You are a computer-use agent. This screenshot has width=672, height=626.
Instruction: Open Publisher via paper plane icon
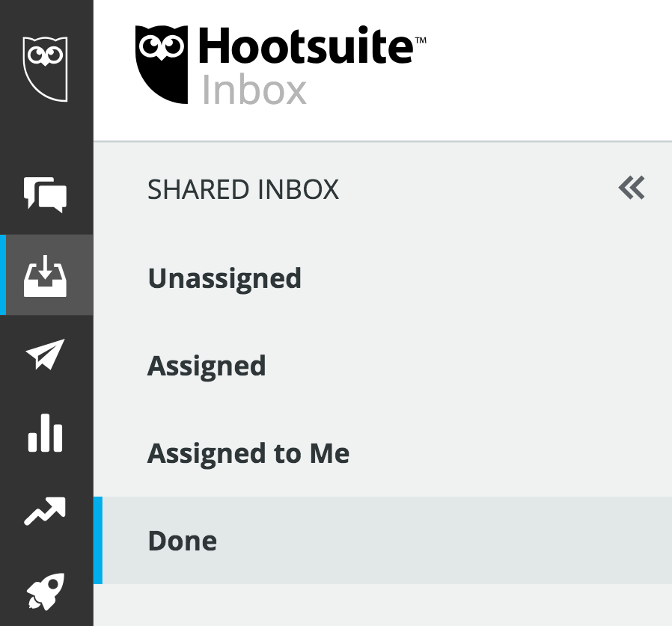pyautogui.click(x=46, y=355)
